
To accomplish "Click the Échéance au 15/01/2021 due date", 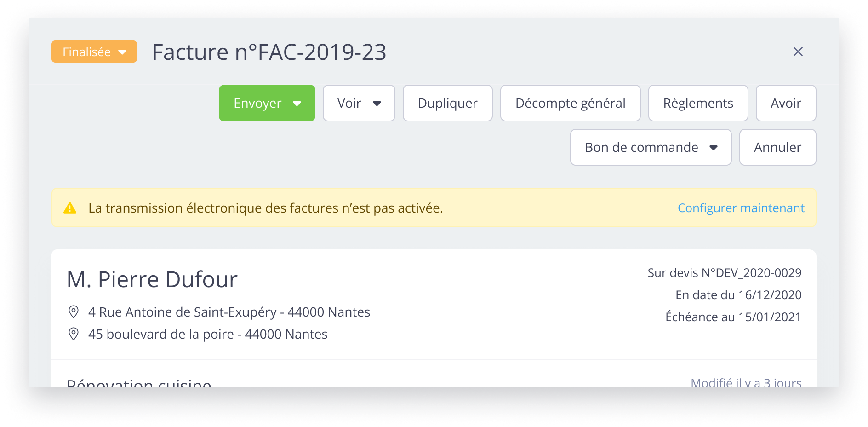I will [x=733, y=317].
